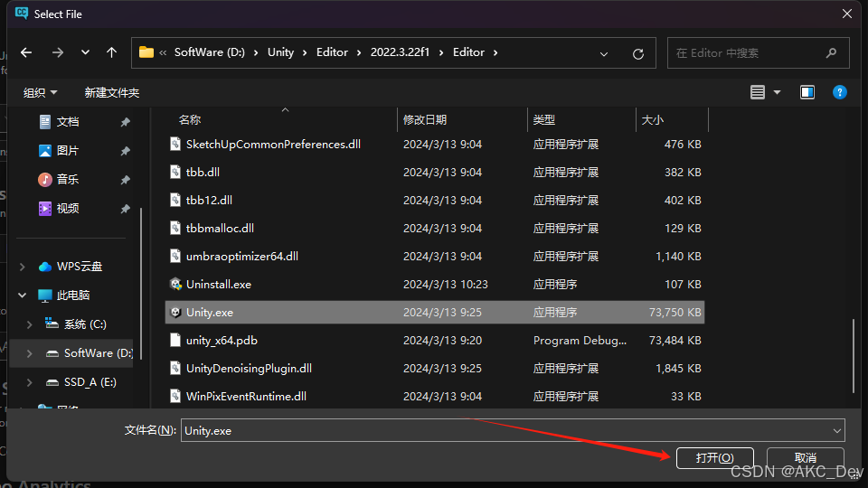
Task: Expand the address bar history dropdown
Action: pyautogui.click(x=604, y=53)
